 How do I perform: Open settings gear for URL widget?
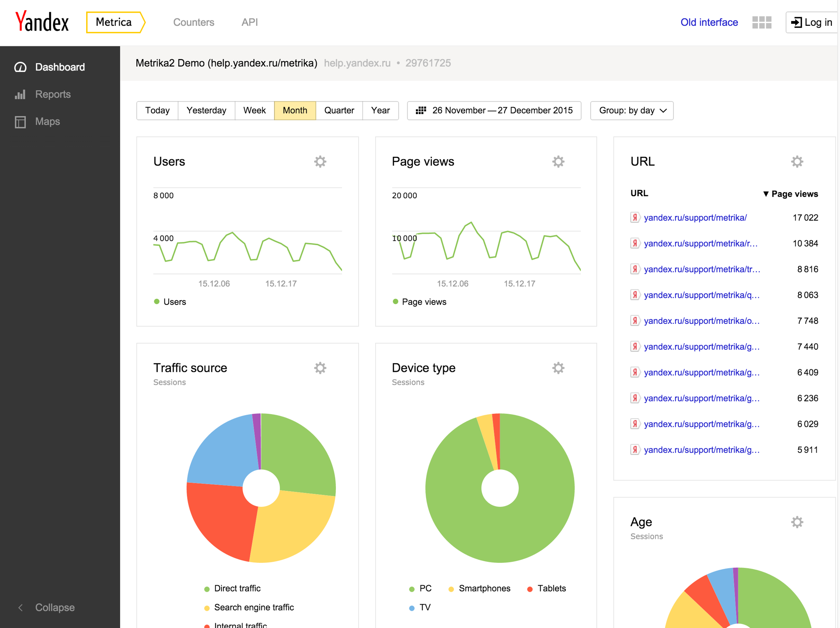click(797, 162)
